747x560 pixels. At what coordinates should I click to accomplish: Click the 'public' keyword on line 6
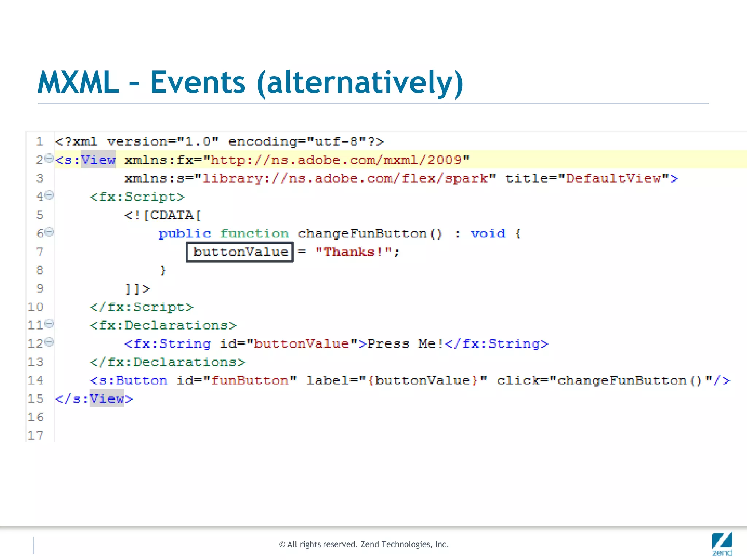pos(185,233)
